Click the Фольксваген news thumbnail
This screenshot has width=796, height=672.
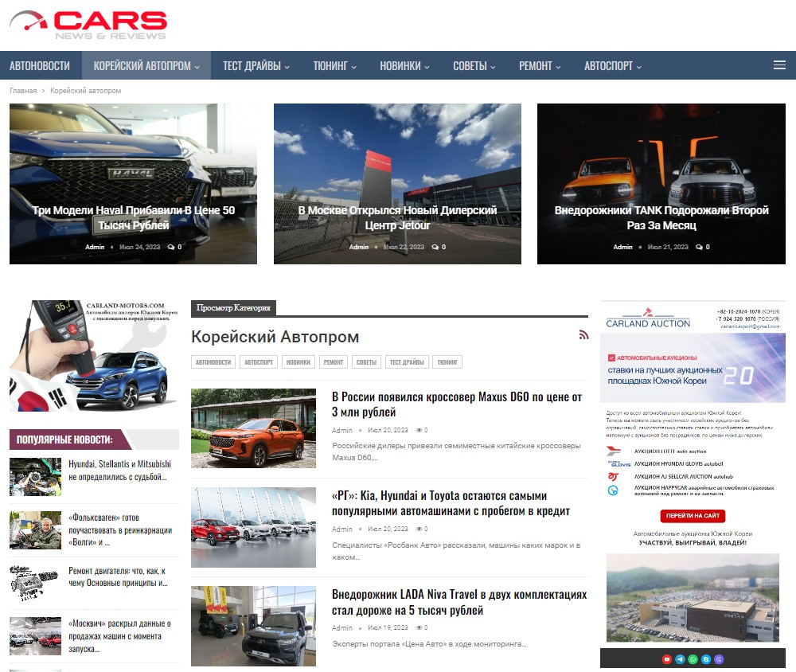36,530
